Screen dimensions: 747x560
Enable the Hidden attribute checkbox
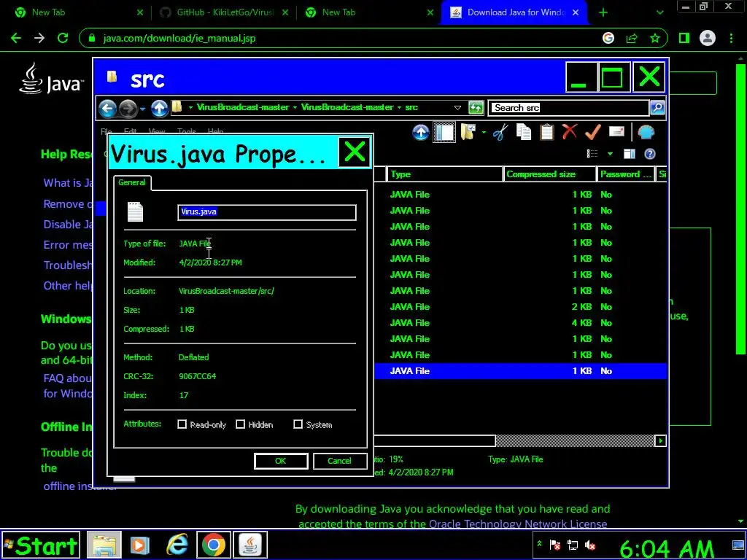point(241,424)
